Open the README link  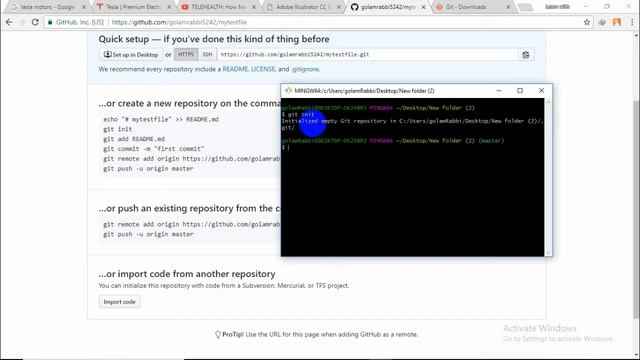[x=235, y=69]
